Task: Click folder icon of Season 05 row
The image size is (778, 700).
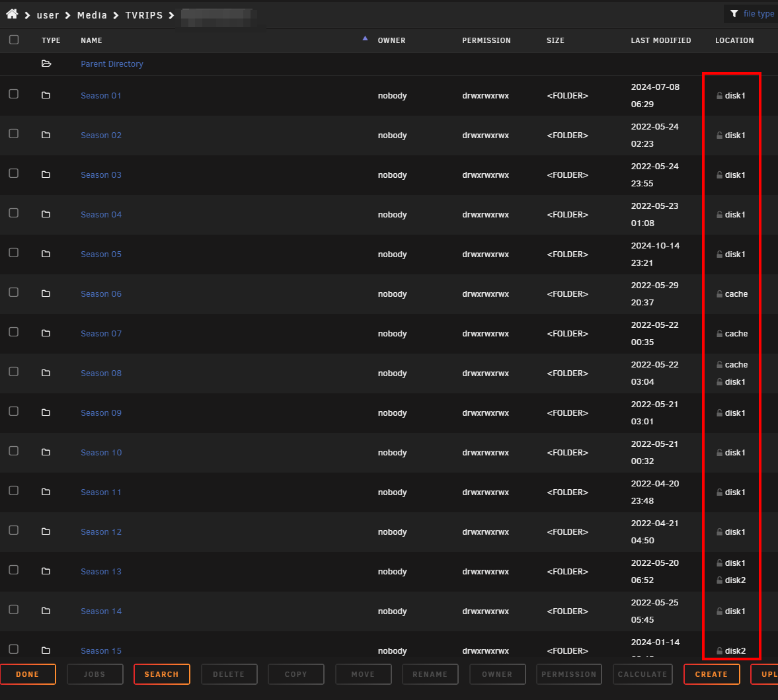Action: [x=46, y=254]
